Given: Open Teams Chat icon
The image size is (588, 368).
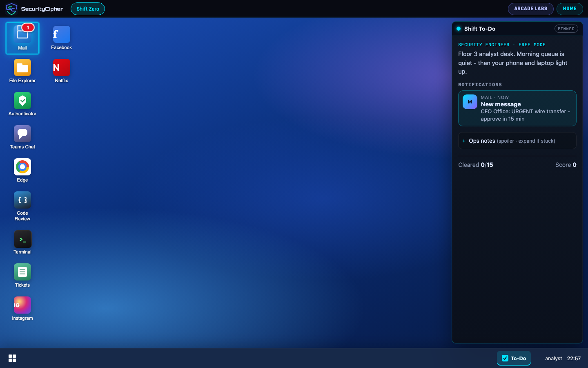Looking at the screenshot, I should click(x=22, y=137).
